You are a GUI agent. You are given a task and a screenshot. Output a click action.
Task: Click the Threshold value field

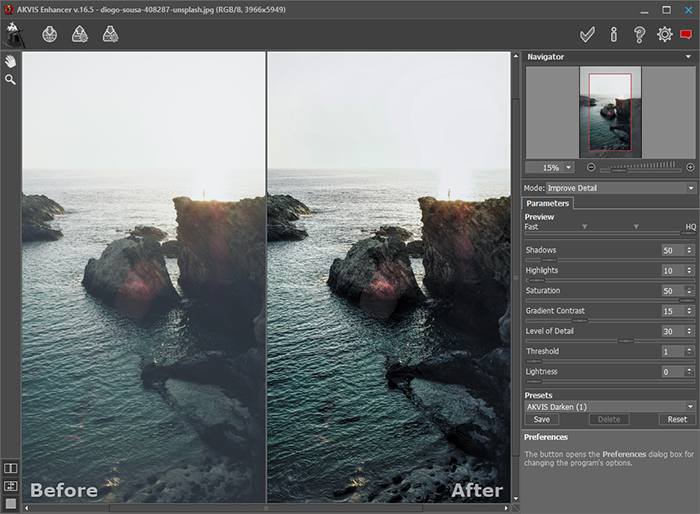click(x=672, y=351)
